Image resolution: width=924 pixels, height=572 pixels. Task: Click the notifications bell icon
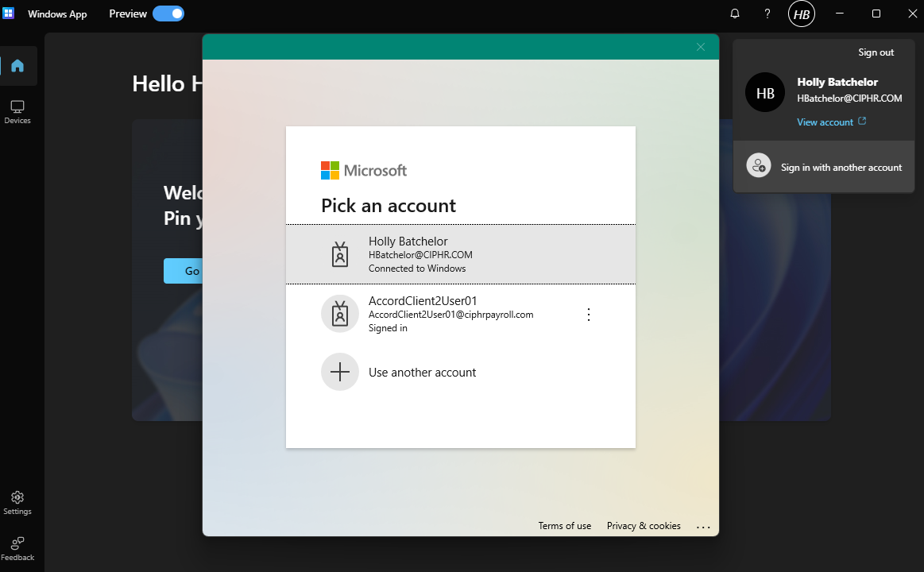tap(735, 14)
